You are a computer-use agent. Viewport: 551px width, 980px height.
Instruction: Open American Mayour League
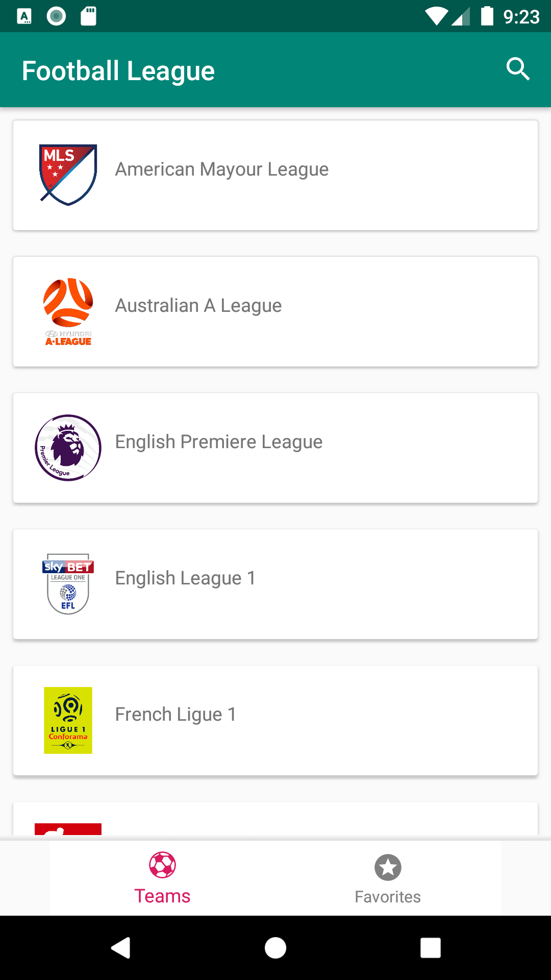click(222, 169)
